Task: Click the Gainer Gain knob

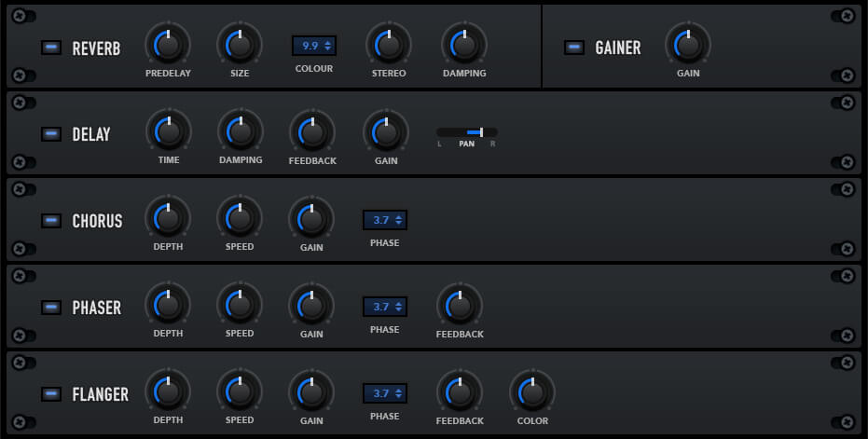Action: (688, 45)
